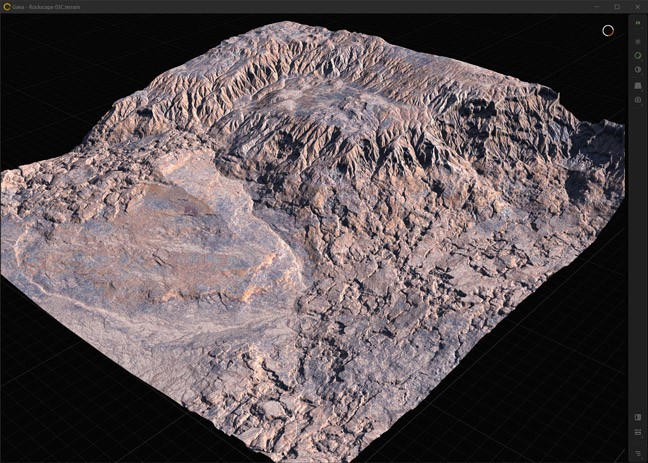Maximize the Gaia window

pos(616,6)
